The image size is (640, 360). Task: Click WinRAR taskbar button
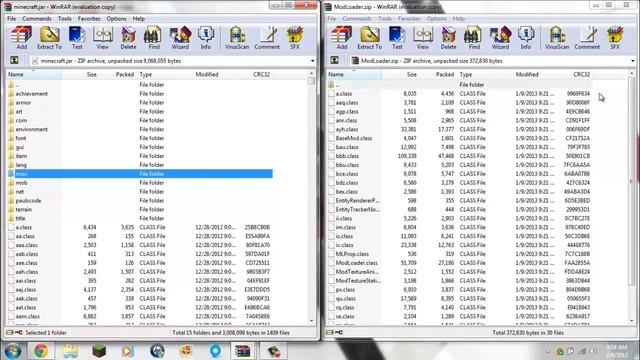click(x=242, y=351)
